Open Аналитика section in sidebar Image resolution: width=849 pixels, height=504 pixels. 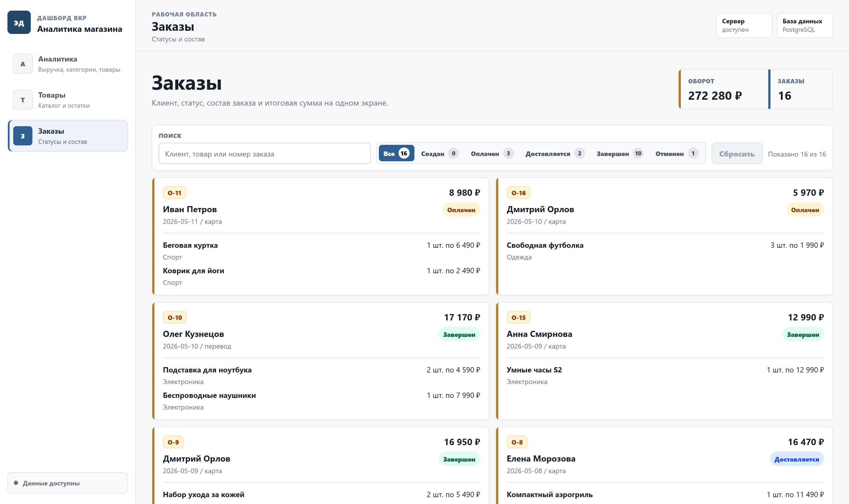[x=68, y=64]
